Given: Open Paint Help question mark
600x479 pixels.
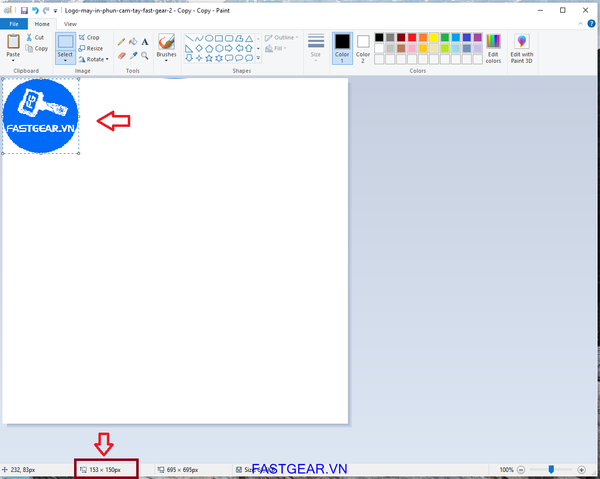Looking at the screenshot, I should point(591,24).
